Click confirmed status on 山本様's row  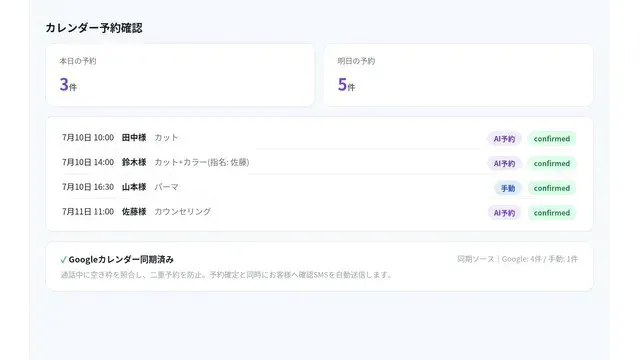[552, 188]
